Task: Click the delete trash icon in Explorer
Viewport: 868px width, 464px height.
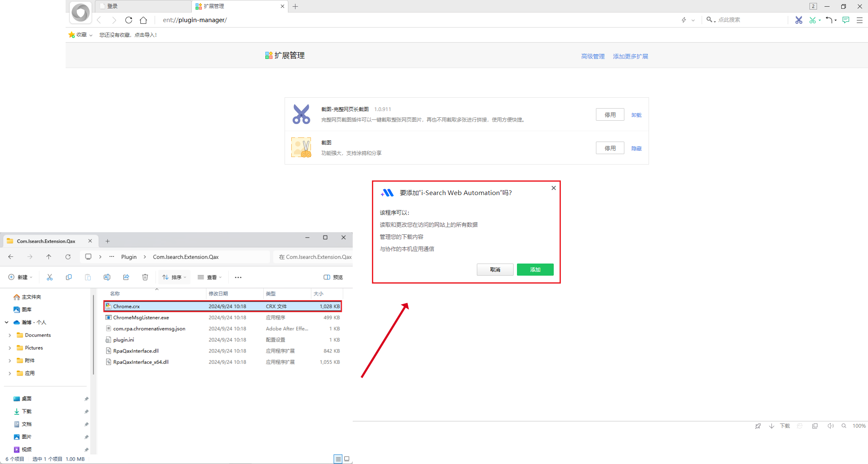Action: click(145, 277)
